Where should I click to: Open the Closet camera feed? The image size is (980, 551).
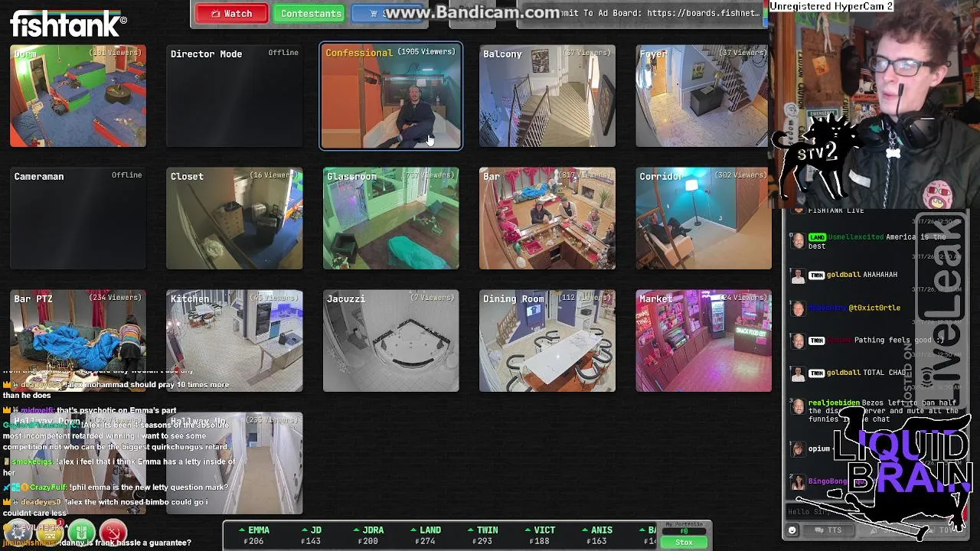point(234,218)
